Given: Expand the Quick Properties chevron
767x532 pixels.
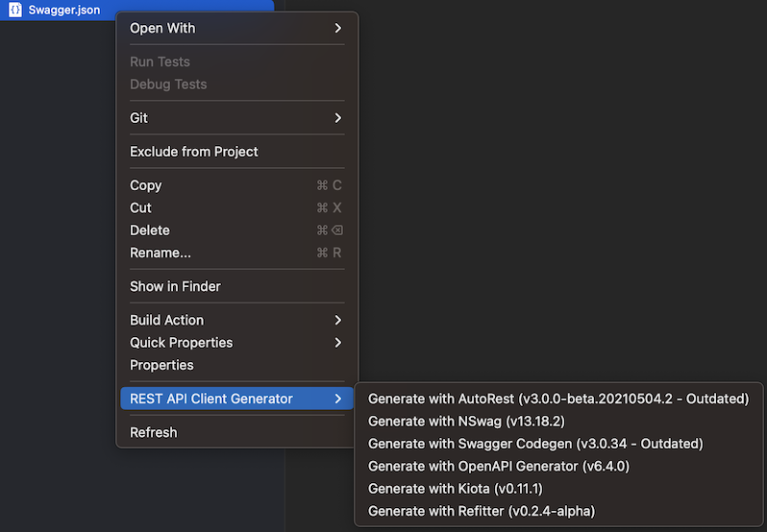Looking at the screenshot, I should tap(338, 343).
